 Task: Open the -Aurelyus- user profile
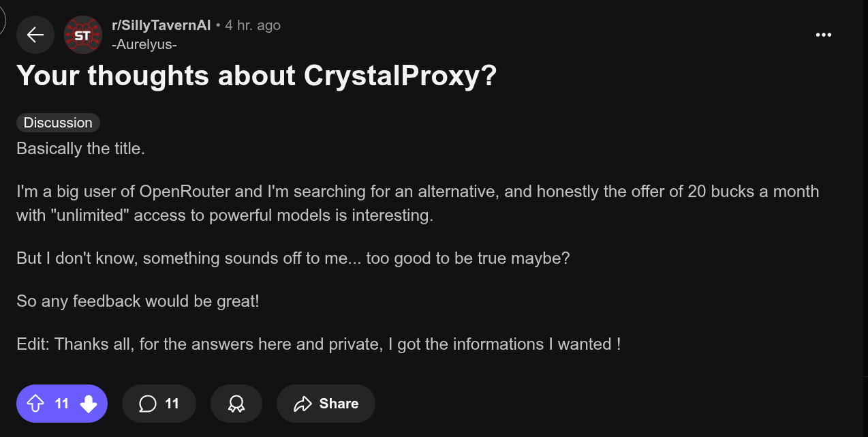144,44
